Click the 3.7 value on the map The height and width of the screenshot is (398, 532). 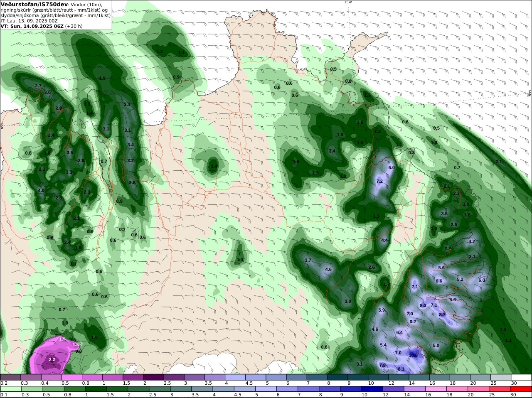[308, 260]
